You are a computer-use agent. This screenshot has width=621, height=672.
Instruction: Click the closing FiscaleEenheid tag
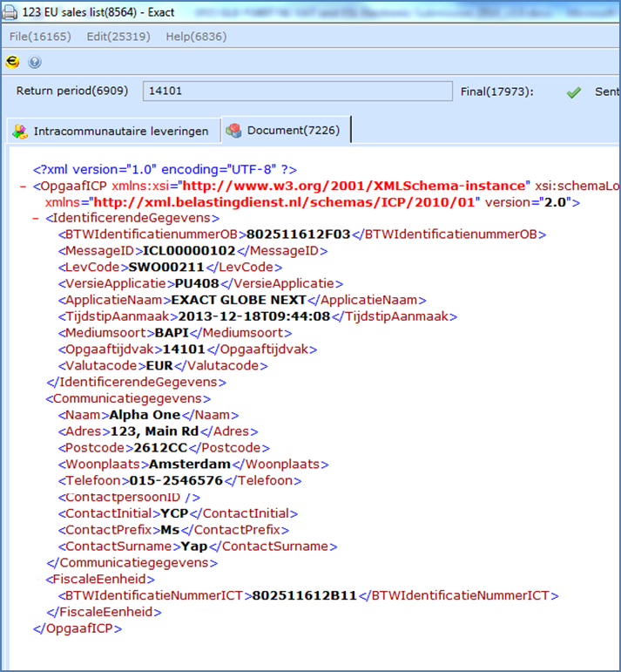(x=104, y=612)
